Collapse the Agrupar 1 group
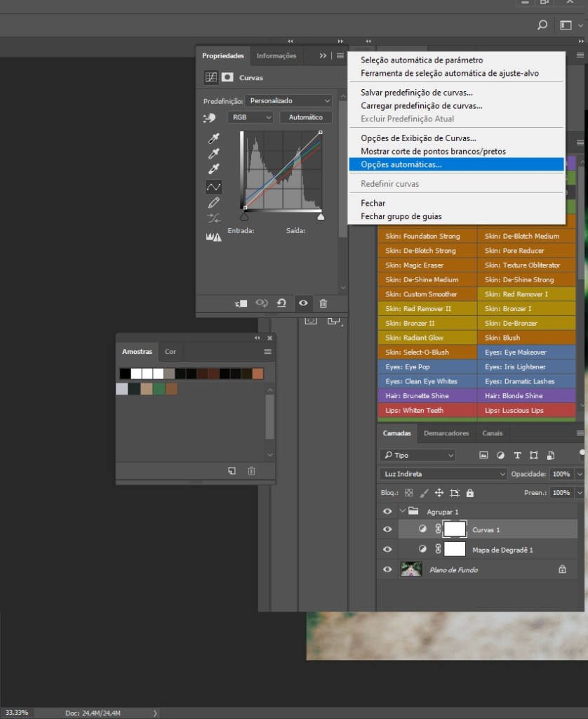The image size is (588, 719). click(402, 511)
